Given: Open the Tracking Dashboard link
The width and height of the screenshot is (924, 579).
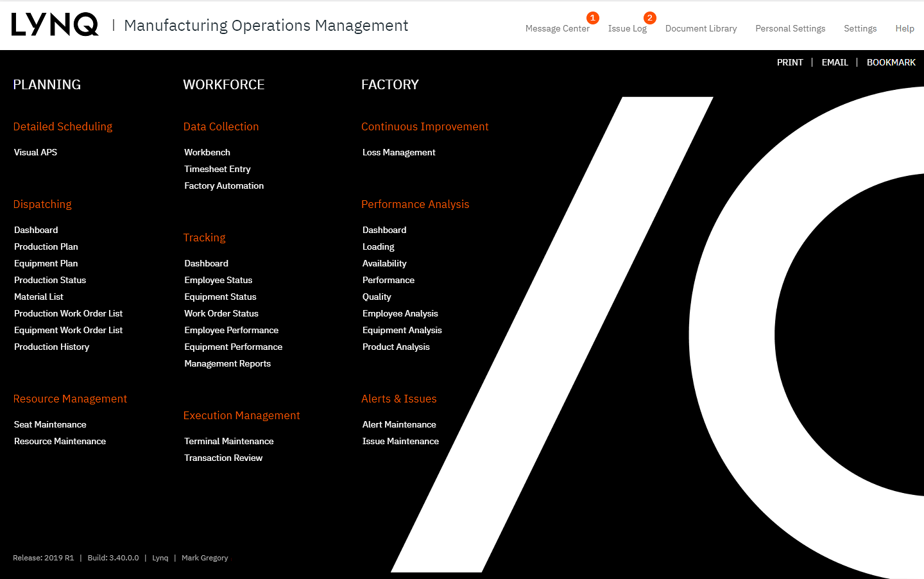Looking at the screenshot, I should point(206,263).
